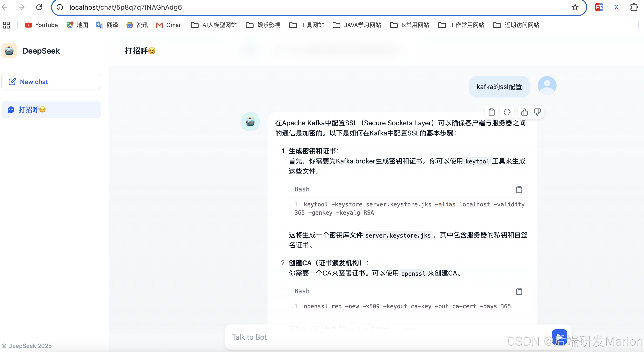
Task: Expand the 工具网站 bookmark folder
Action: click(x=307, y=25)
